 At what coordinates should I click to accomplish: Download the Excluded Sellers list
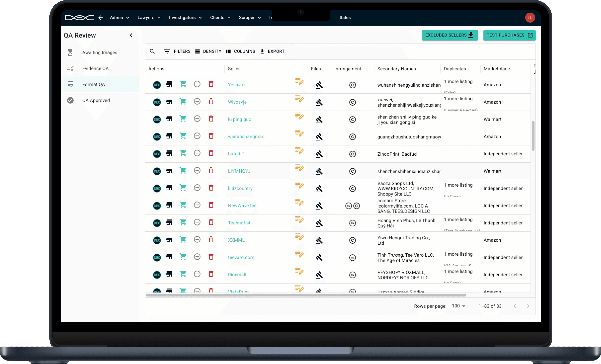click(449, 35)
